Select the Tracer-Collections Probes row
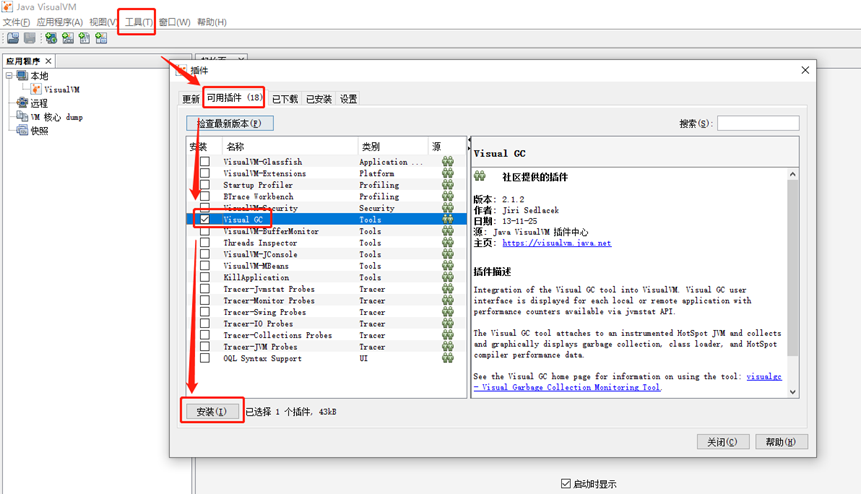 [326, 335]
